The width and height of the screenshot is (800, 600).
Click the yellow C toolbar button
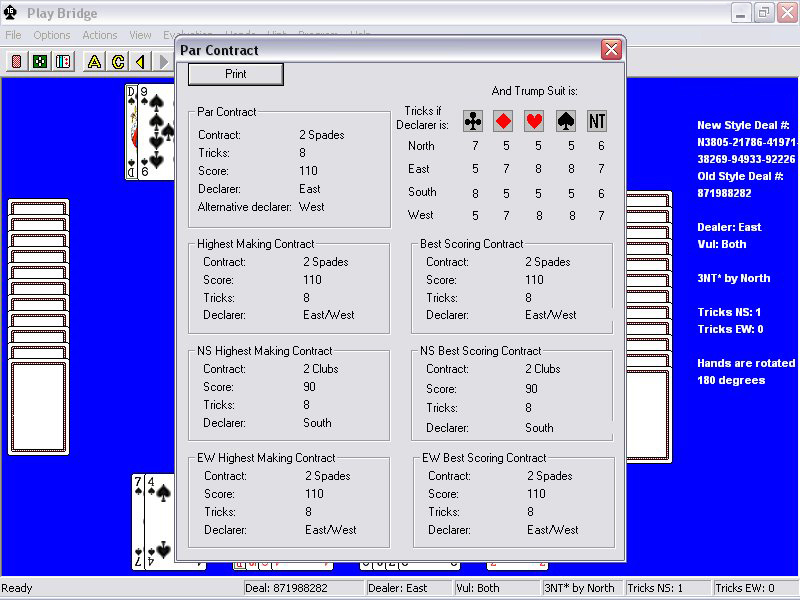(117, 62)
